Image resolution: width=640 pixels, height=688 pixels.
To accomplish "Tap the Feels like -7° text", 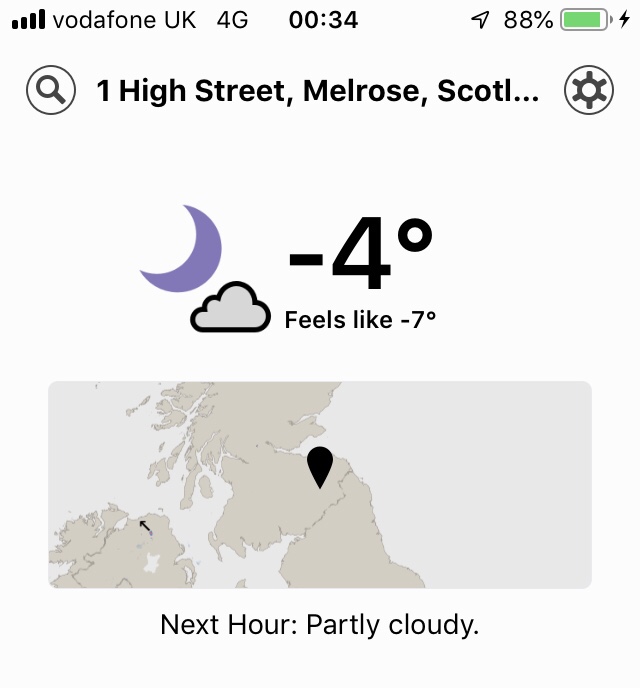I will click(x=361, y=320).
